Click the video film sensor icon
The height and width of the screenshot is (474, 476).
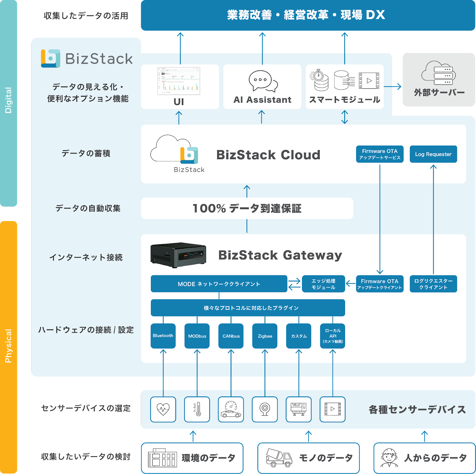tap(333, 409)
